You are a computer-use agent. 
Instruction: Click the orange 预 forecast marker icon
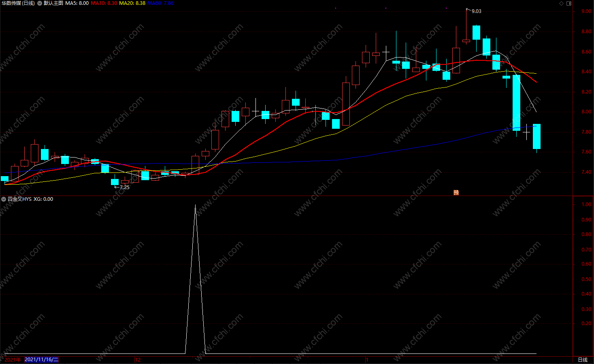[x=456, y=193]
